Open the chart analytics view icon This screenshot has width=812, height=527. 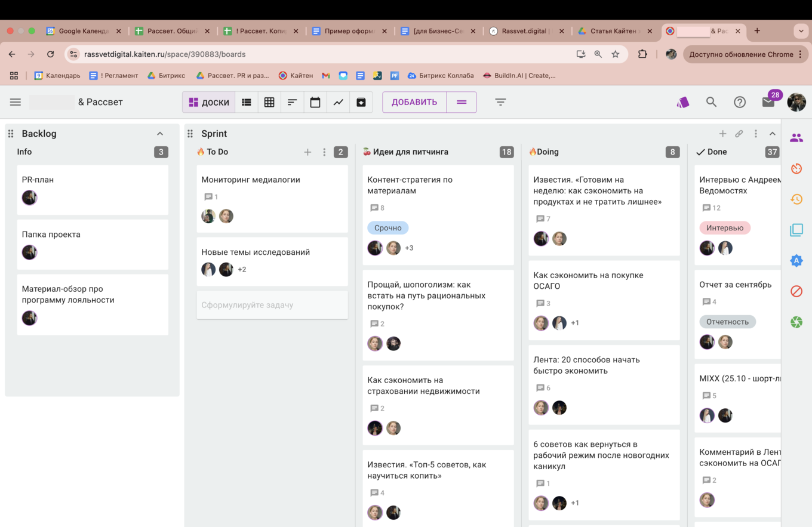[338, 102]
